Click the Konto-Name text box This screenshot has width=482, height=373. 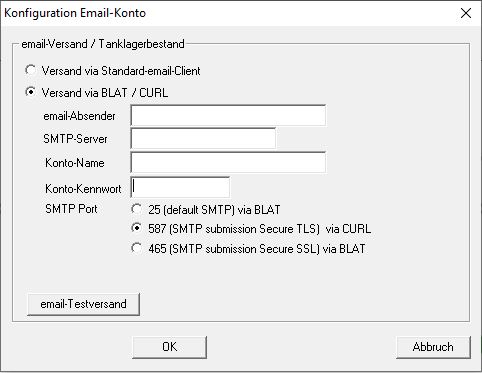click(x=228, y=162)
